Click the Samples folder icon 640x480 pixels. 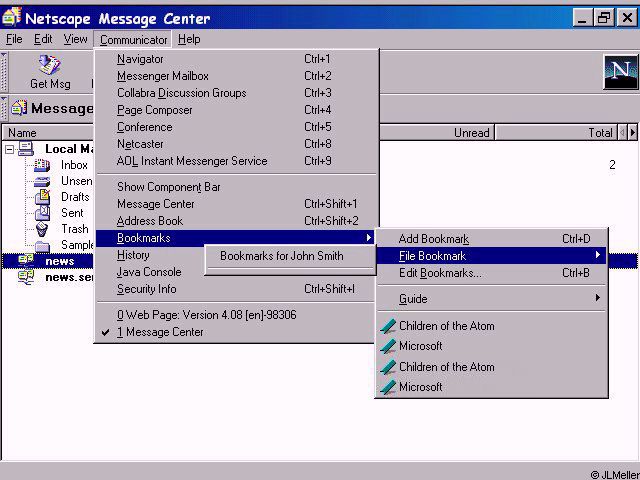(x=42, y=245)
